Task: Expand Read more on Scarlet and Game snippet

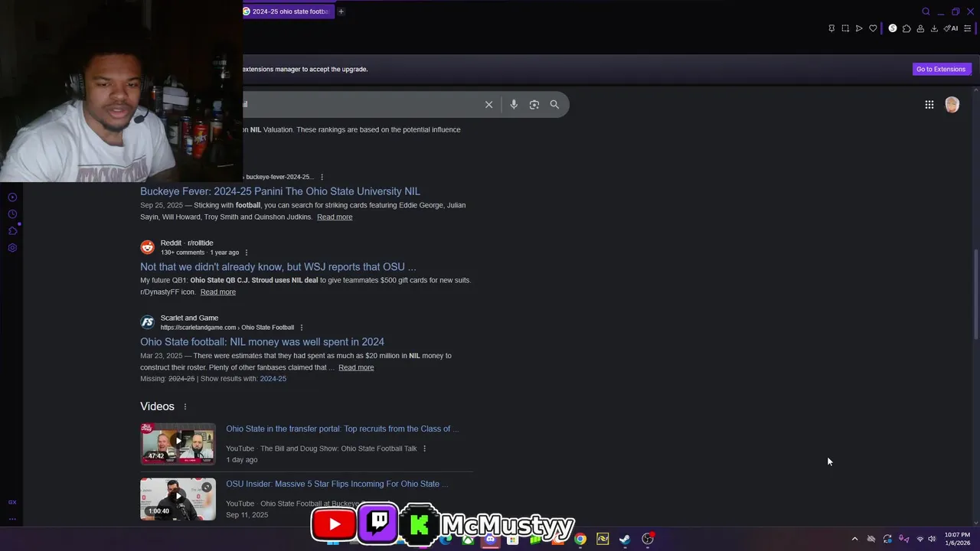Action: point(356,368)
